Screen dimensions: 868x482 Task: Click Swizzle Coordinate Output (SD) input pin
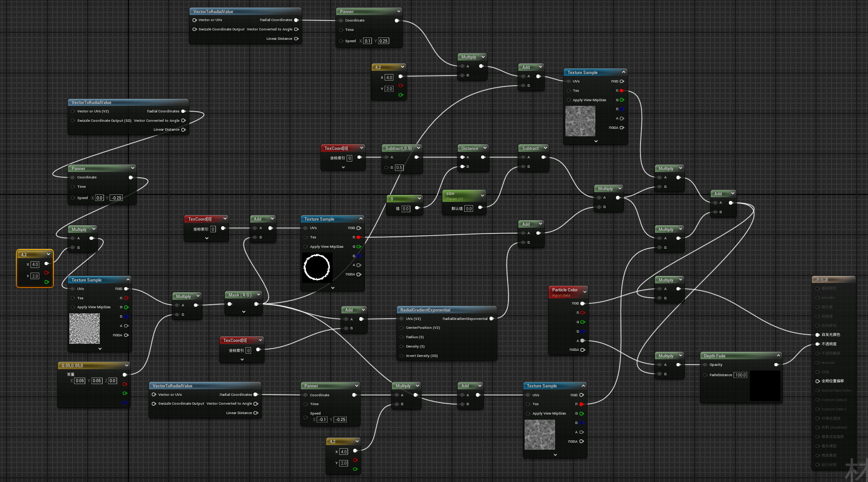(x=73, y=120)
